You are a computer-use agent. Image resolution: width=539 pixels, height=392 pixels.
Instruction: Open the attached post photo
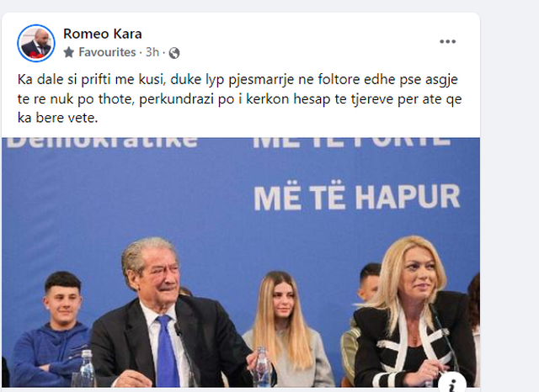pyautogui.click(x=241, y=262)
